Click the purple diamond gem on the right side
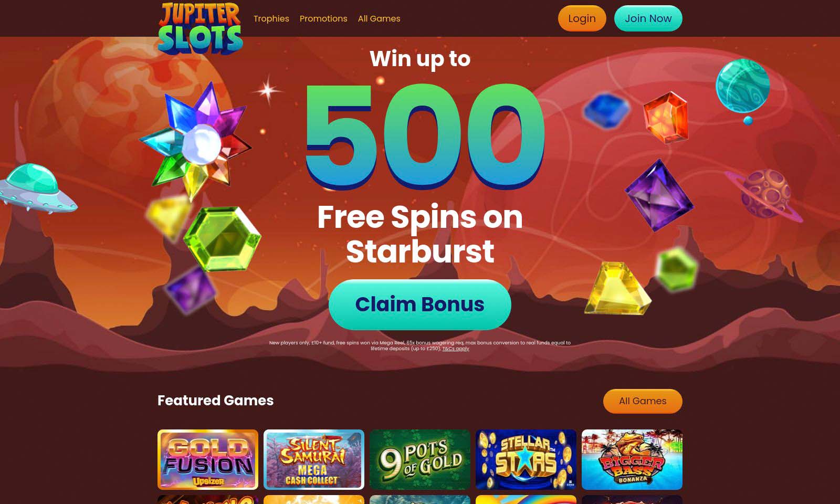This screenshot has height=504, width=840. 659,195
